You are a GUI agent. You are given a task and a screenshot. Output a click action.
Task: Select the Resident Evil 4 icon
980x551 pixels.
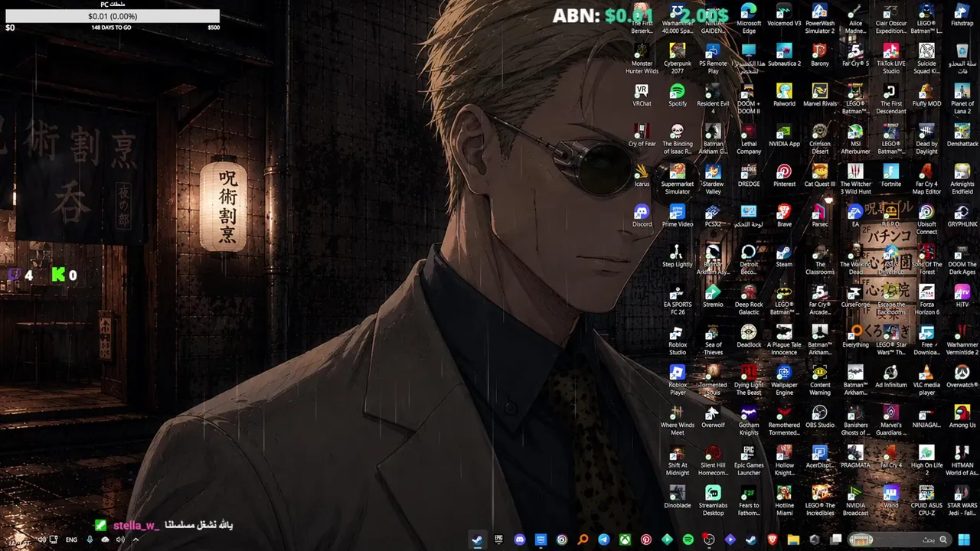click(x=713, y=99)
